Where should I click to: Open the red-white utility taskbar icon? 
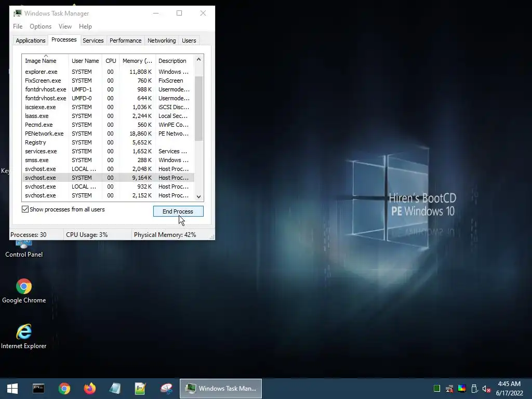click(166, 389)
